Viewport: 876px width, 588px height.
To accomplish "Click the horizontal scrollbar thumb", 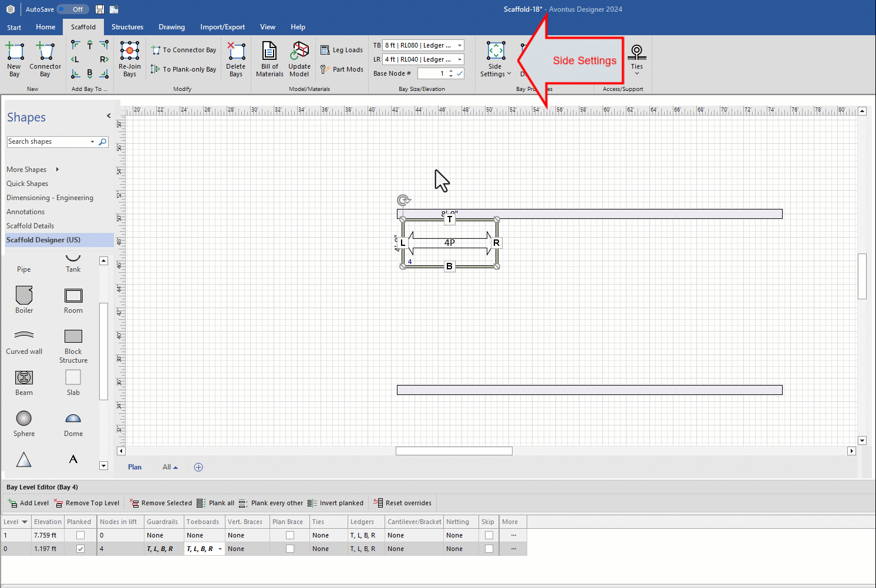I will point(454,451).
